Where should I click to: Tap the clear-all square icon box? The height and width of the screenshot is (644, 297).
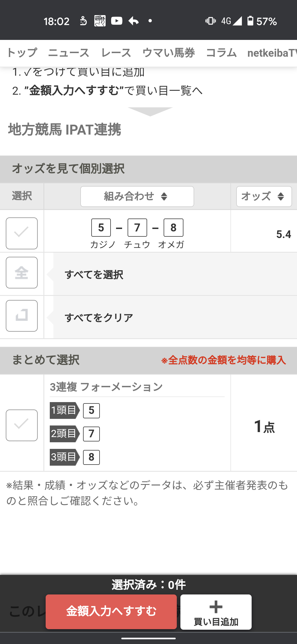coord(22,316)
